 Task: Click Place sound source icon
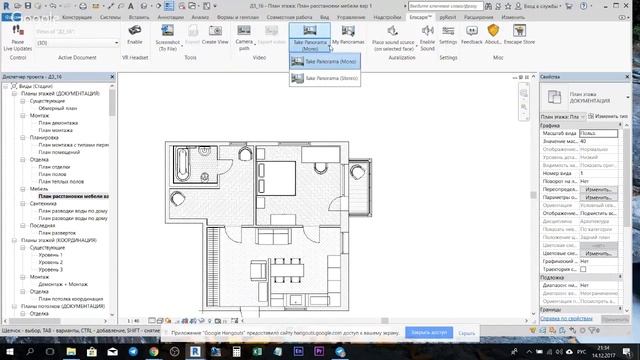pos(393,30)
